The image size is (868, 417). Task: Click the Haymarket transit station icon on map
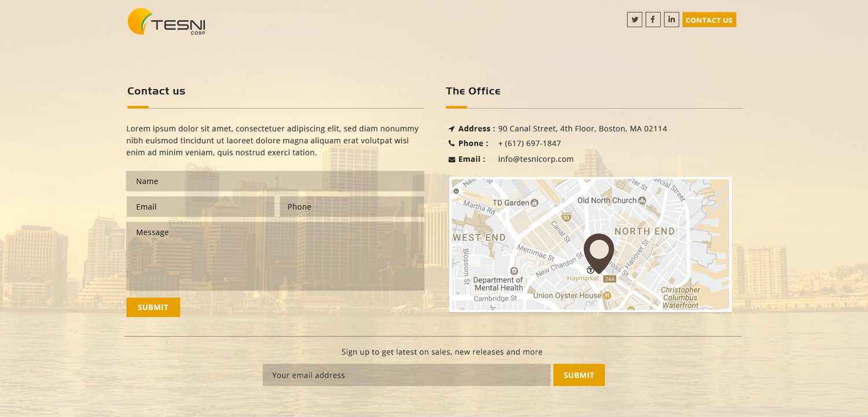tap(590, 270)
